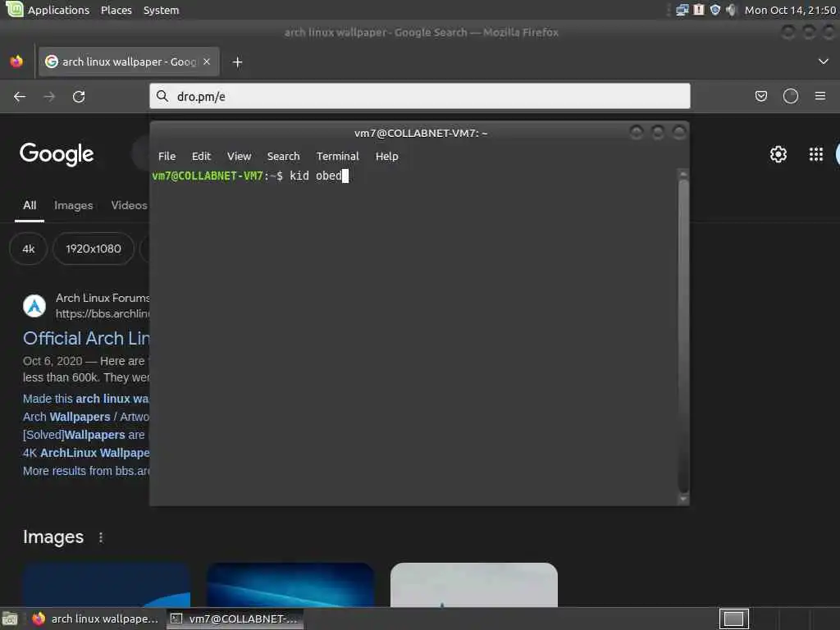
Task: Open the [Solved]Wallpapers are link
Action: 84,435
